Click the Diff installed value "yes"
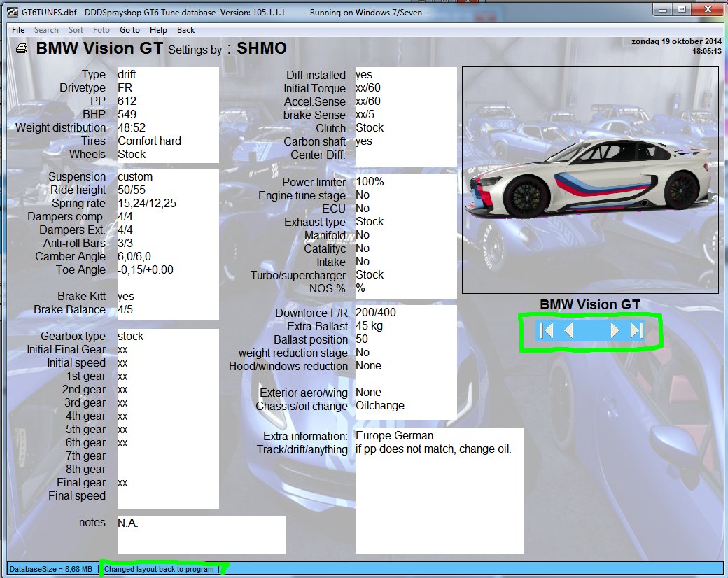The width and height of the screenshot is (728, 578). click(x=363, y=75)
